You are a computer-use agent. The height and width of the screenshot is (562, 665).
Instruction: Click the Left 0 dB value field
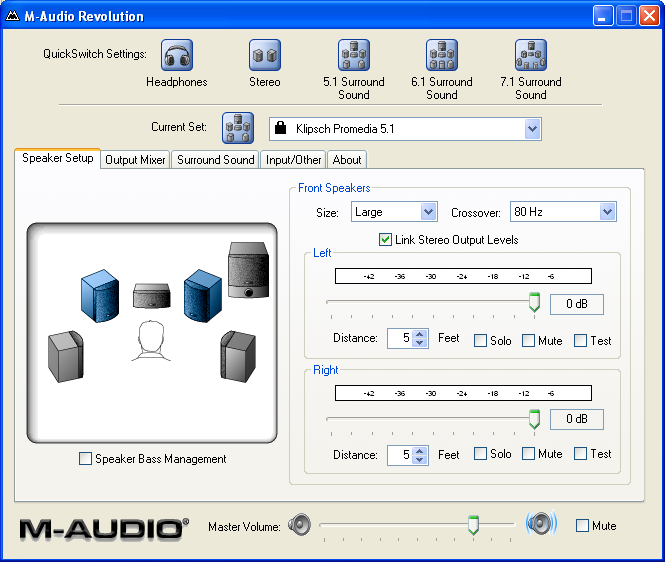(577, 304)
